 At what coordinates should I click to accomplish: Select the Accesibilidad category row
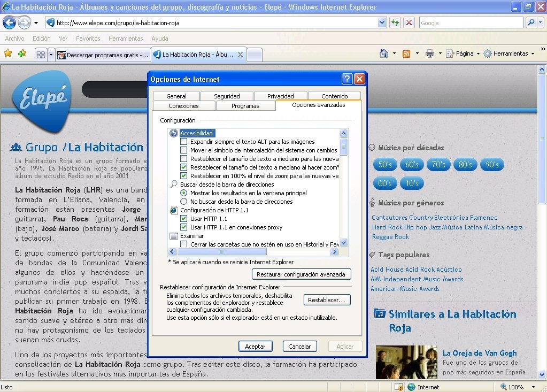point(196,133)
